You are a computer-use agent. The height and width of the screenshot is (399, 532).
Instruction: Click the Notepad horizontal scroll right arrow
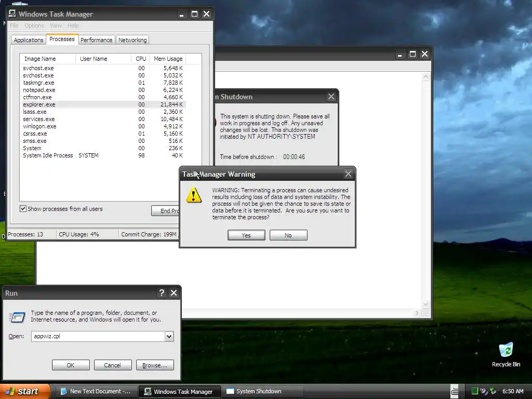coord(417,313)
